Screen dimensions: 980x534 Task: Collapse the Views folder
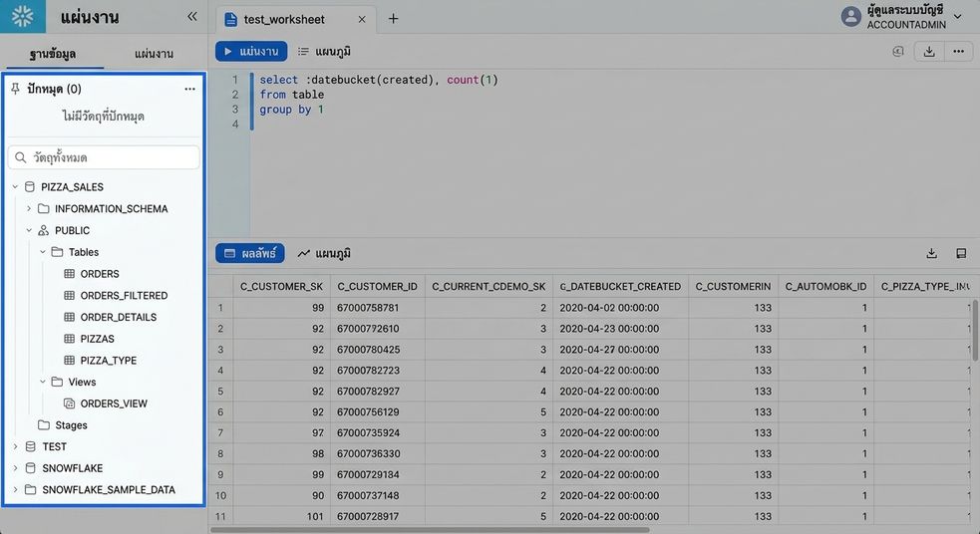coord(43,382)
